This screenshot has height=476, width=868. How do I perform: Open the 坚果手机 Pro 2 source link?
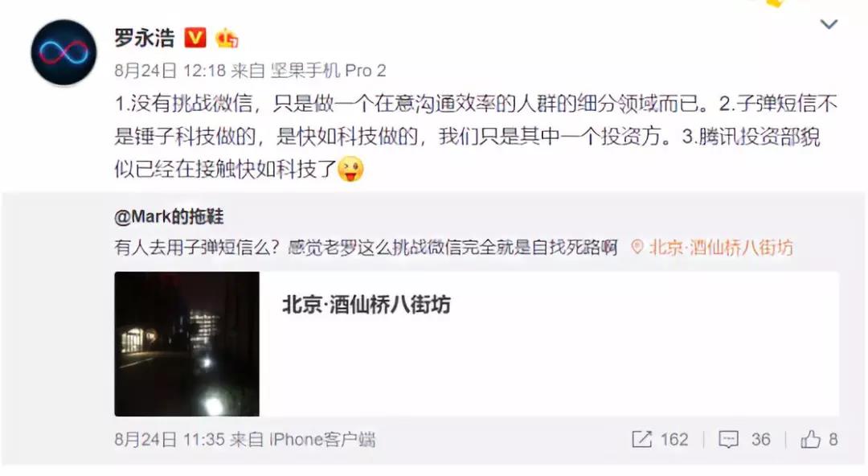tap(328, 71)
